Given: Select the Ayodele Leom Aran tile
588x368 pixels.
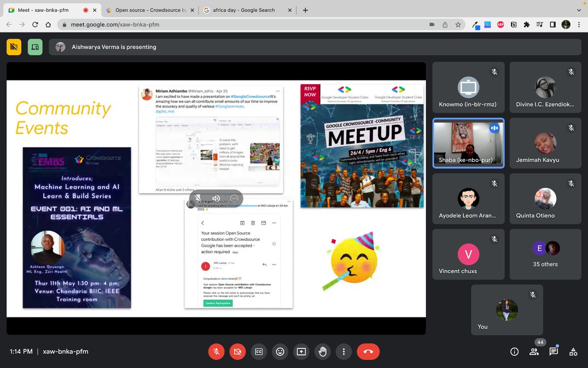Looking at the screenshot, I should 468,198.
